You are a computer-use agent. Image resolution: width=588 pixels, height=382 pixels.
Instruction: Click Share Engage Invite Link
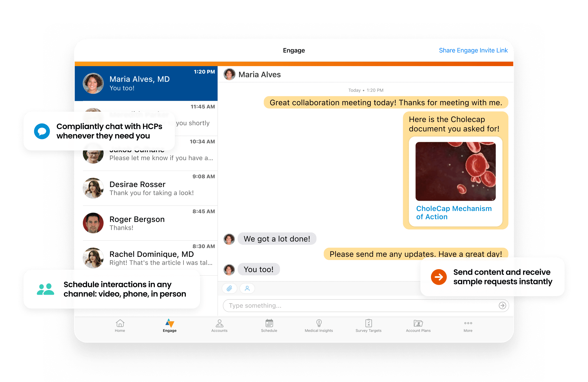point(473,50)
